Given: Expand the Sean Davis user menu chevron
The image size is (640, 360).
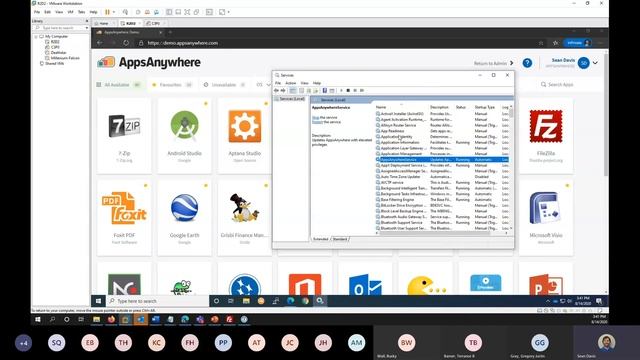Looking at the screenshot, I should (595, 63).
